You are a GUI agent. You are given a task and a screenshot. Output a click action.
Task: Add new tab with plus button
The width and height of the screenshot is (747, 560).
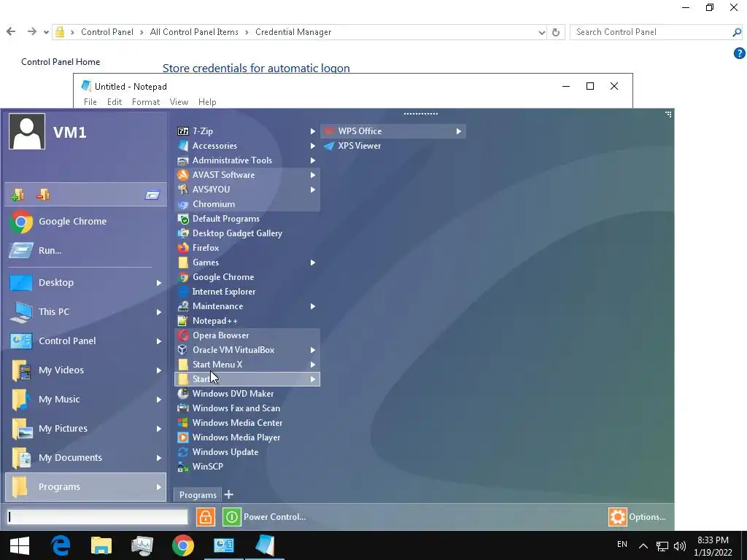[228, 494]
